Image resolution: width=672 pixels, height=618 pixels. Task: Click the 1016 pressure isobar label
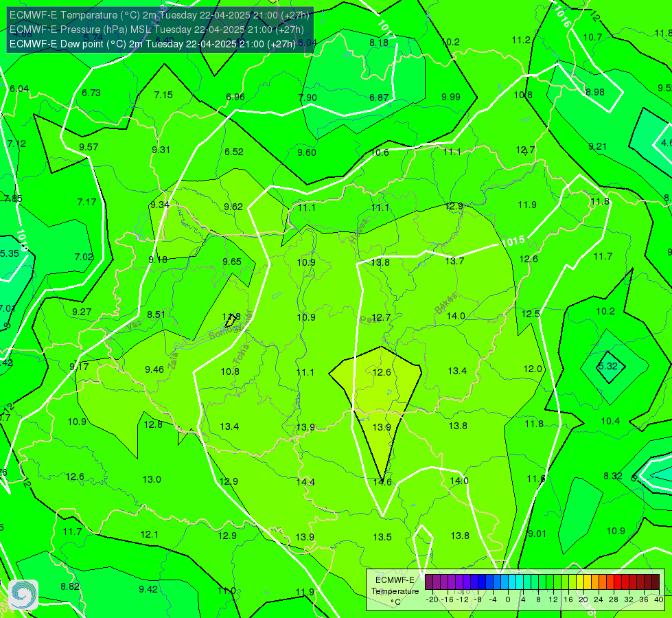pyautogui.click(x=562, y=17)
